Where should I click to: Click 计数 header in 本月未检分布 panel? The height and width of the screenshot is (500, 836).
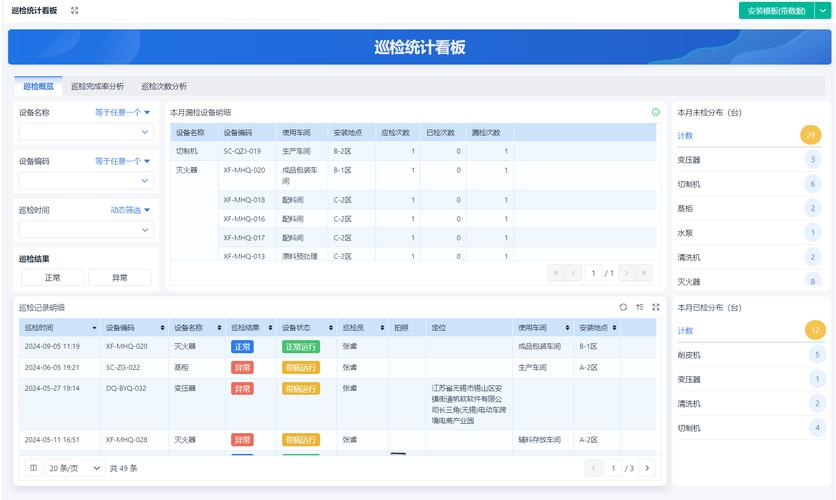point(685,136)
